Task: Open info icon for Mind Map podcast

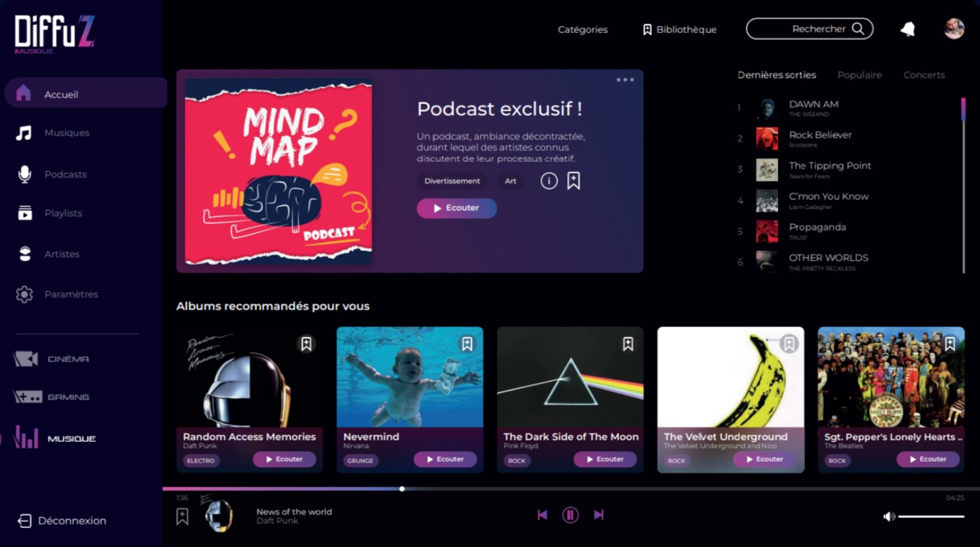Action: point(549,181)
